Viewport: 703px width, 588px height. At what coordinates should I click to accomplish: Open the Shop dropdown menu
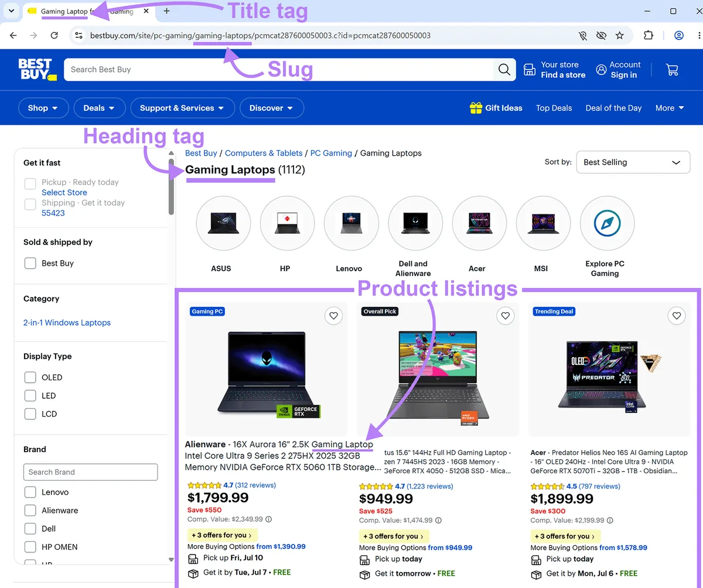43,108
